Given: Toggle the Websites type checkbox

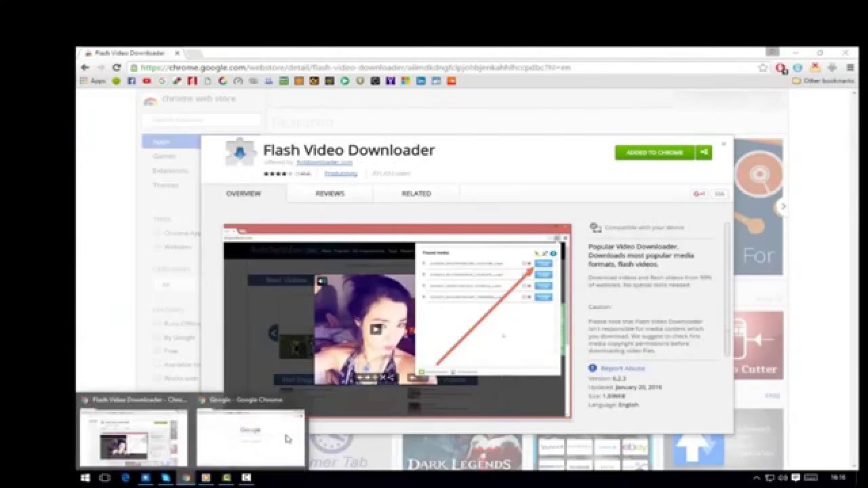Looking at the screenshot, I should point(157,247).
